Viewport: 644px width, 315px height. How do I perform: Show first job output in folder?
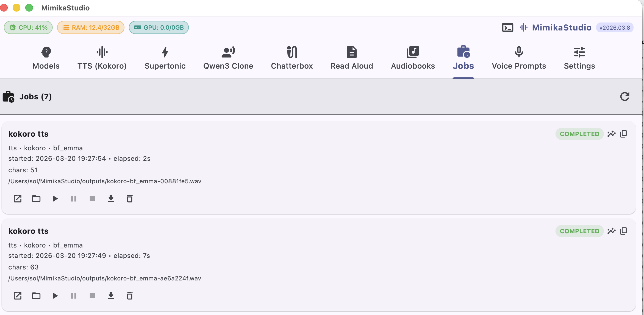click(36, 198)
